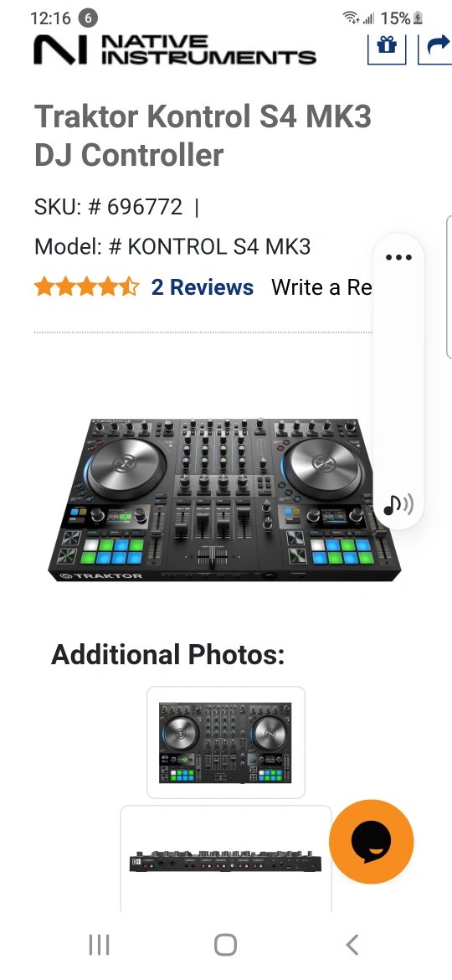
Task: Select the top-view controller thumbnail
Action: [x=225, y=742]
